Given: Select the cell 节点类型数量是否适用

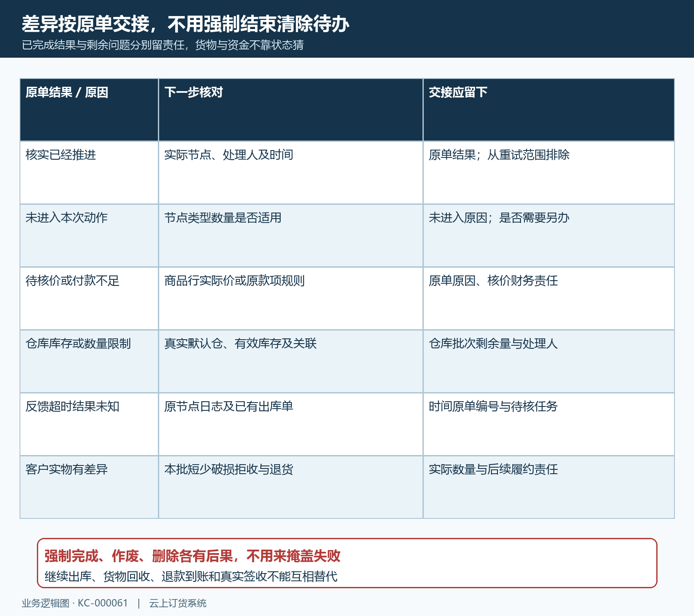Looking at the screenshot, I should click(x=291, y=236).
